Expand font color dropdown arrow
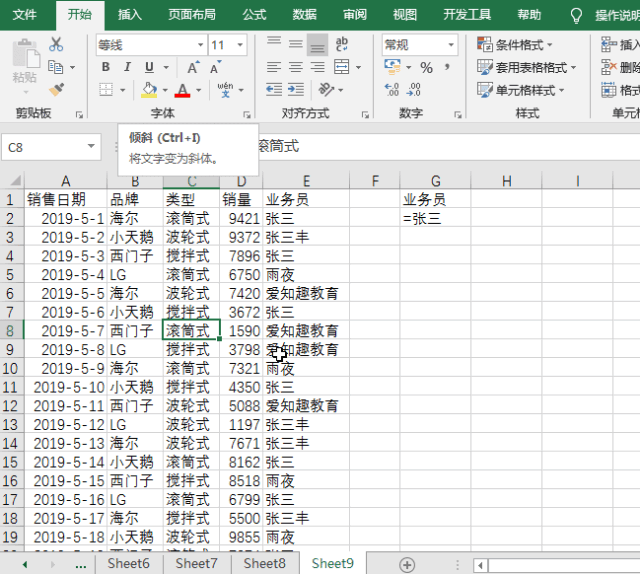640x574 pixels. click(199, 90)
